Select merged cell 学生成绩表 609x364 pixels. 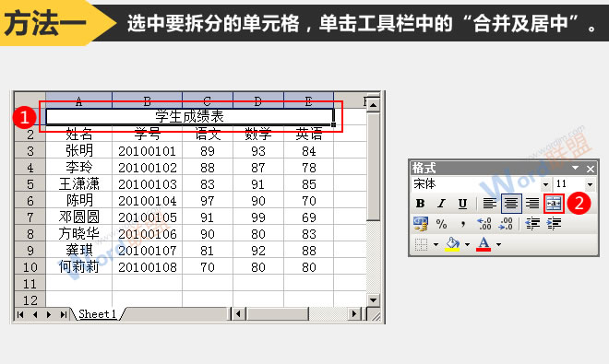(x=189, y=117)
